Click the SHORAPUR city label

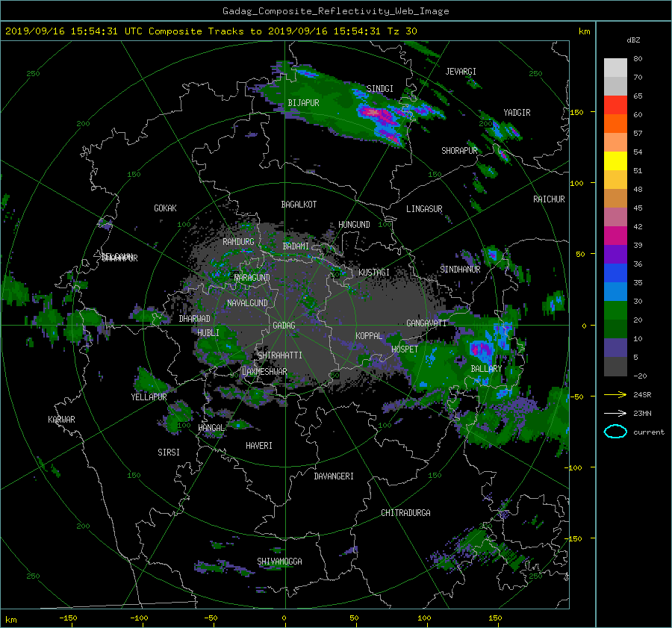(x=459, y=150)
